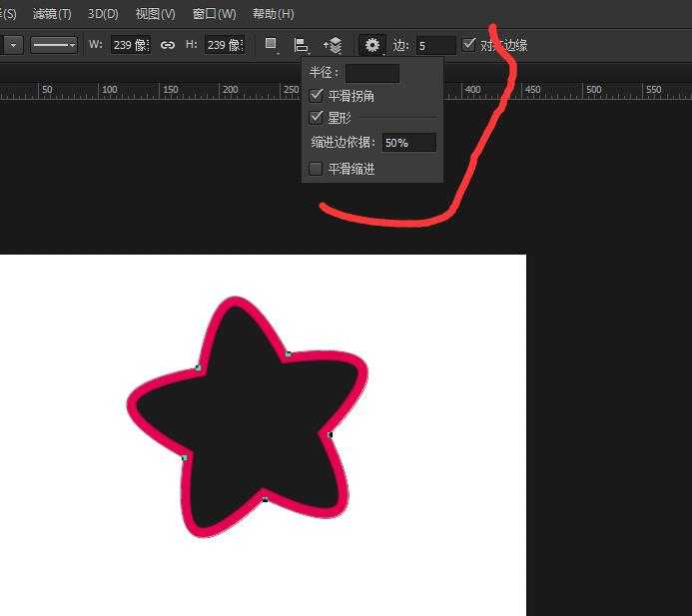The height and width of the screenshot is (616, 692).
Task: Open the path alignment icon
Action: click(x=301, y=45)
